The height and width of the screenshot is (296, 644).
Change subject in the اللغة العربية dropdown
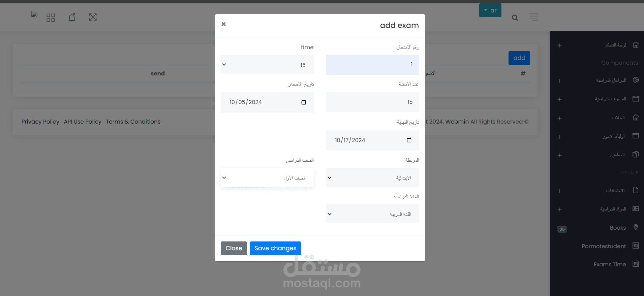pos(372,214)
